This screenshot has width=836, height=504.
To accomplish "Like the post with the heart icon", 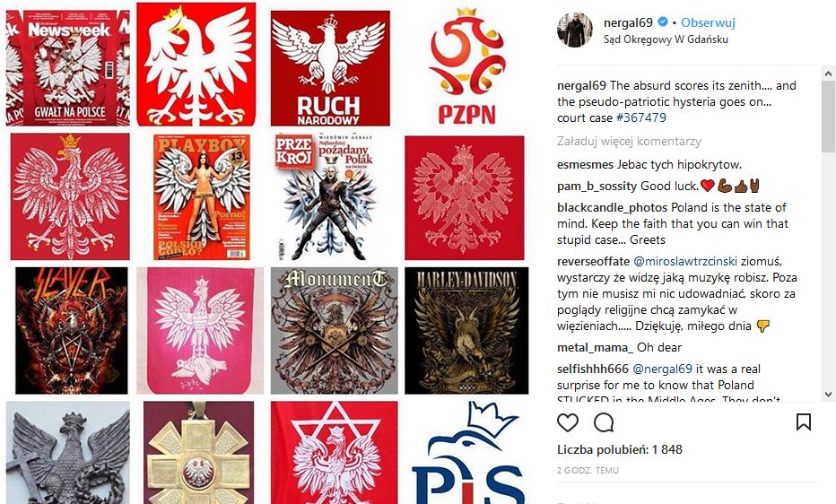I will tap(567, 422).
